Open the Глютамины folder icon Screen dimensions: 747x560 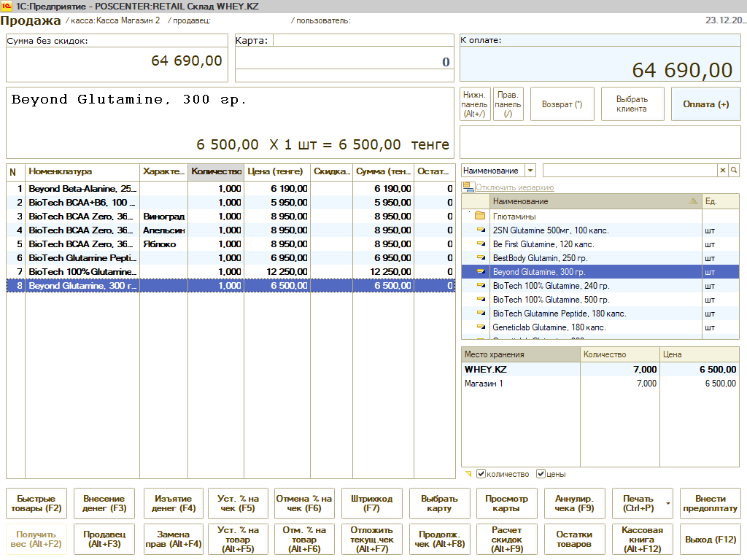click(480, 217)
